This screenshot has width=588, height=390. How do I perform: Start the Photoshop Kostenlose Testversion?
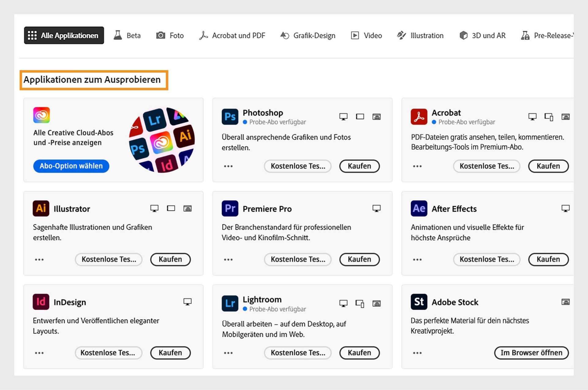click(x=298, y=166)
